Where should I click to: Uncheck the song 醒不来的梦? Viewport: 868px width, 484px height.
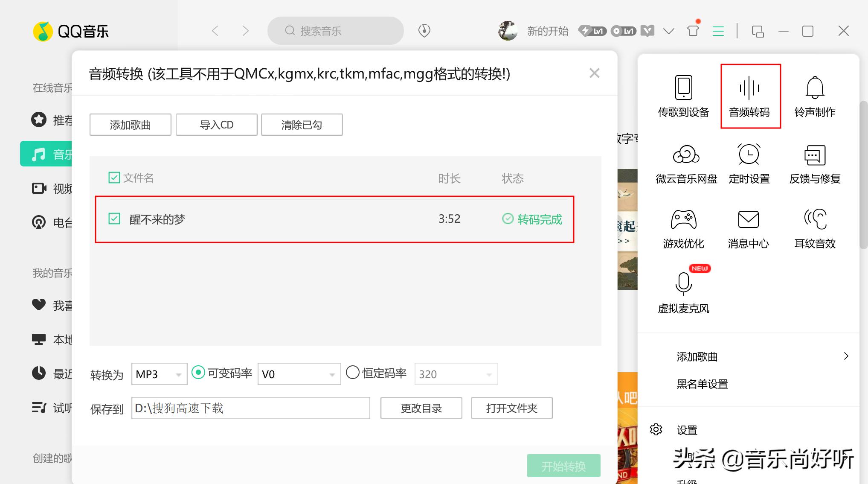tap(114, 219)
